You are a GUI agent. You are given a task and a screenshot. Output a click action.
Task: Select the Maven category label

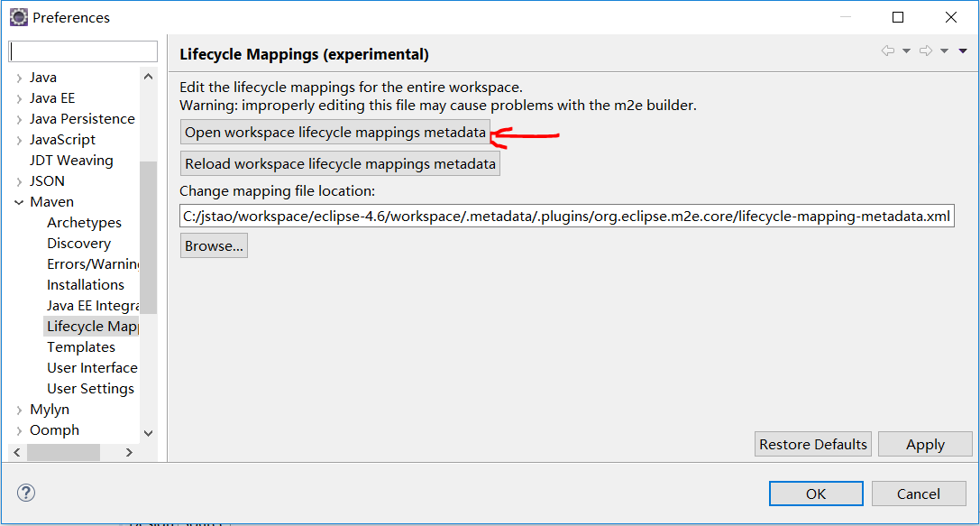(x=52, y=202)
